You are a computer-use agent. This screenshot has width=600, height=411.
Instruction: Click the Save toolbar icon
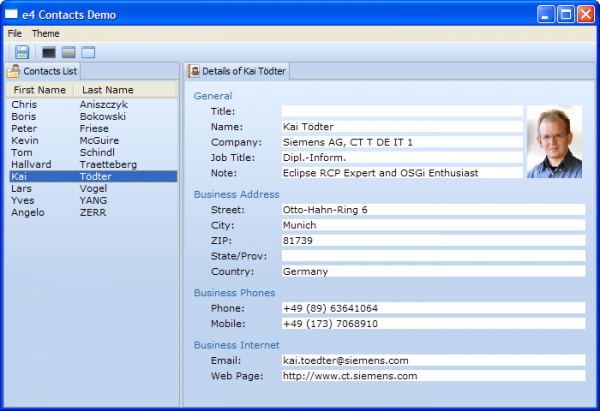coord(22,52)
